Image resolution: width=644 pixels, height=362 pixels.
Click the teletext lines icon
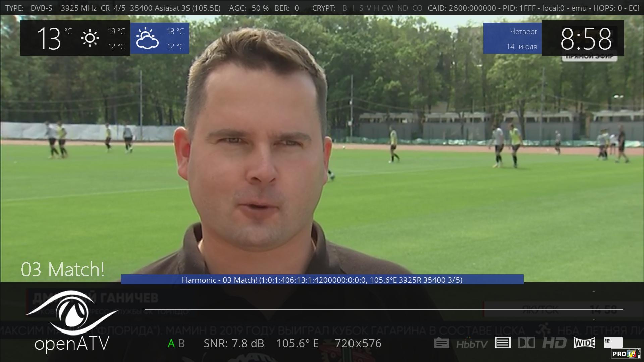[502, 343]
